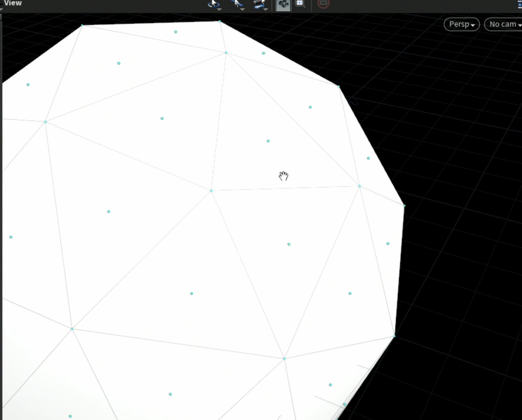Pick the vertex at left end of edge beneath hand cursor
Screen dimensions: 522x420
tap(211, 191)
